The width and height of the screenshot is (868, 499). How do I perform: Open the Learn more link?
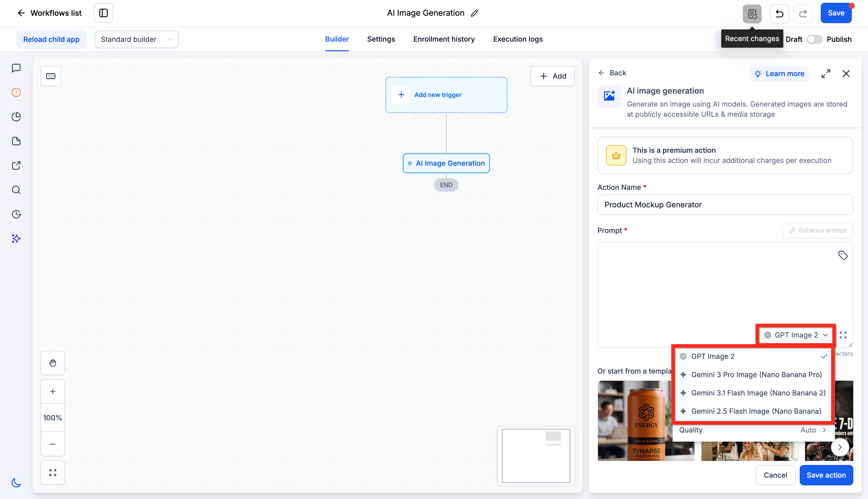pyautogui.click(x=779, y=74)
